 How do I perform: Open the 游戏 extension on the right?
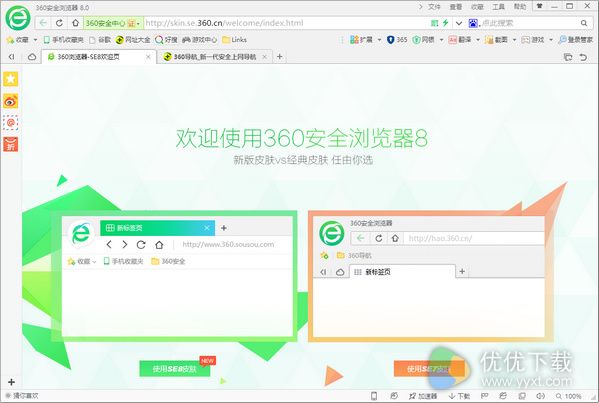click(533, 40)
